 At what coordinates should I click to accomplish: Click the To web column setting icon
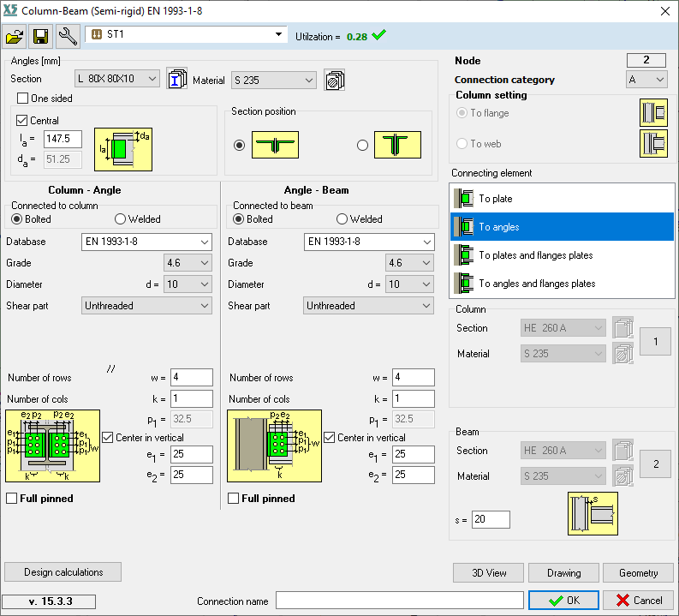tap(653, 143)
